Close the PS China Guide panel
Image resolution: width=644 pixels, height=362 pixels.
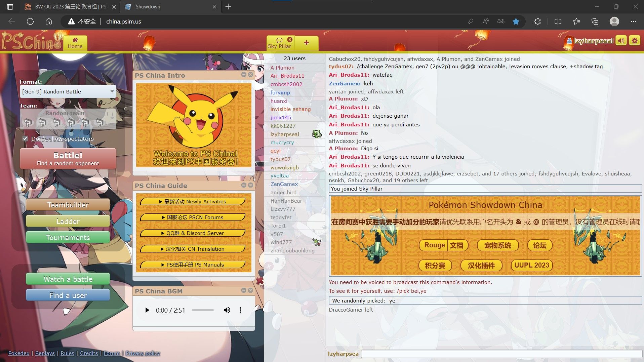250,185
